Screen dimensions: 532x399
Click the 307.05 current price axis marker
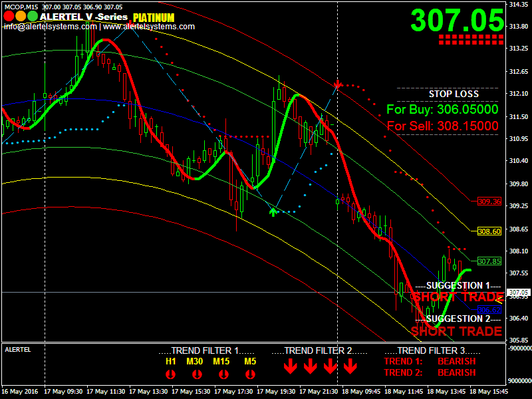click(x=519, y=292)
